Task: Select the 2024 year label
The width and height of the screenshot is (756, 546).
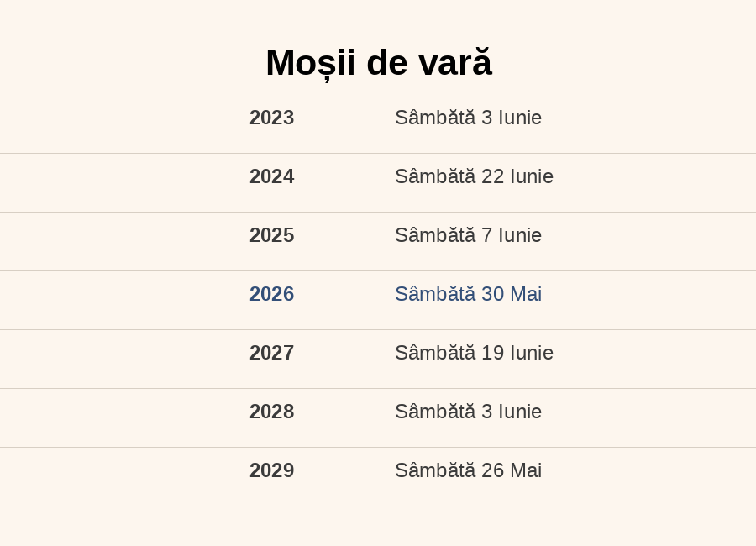Action: pyautogui.click(x=271, y=176)
